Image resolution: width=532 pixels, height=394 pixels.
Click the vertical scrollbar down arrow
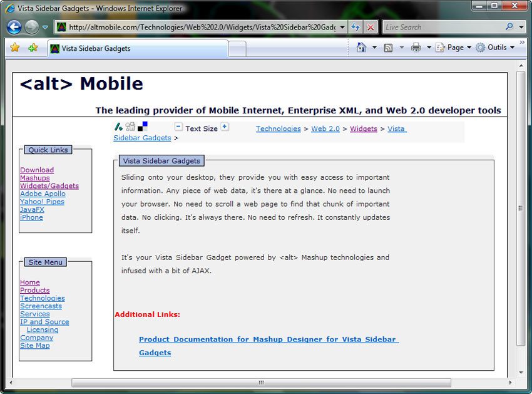click(521, 373)
